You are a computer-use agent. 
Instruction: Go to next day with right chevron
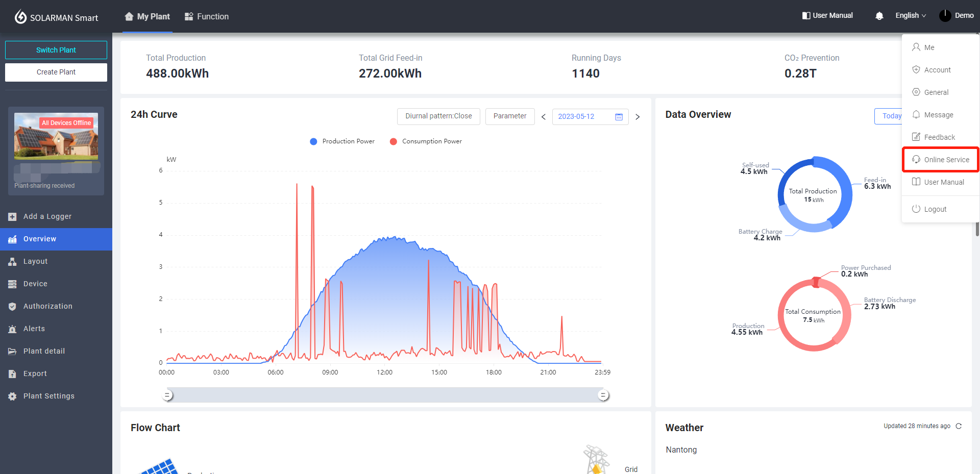tap(638, 117)
